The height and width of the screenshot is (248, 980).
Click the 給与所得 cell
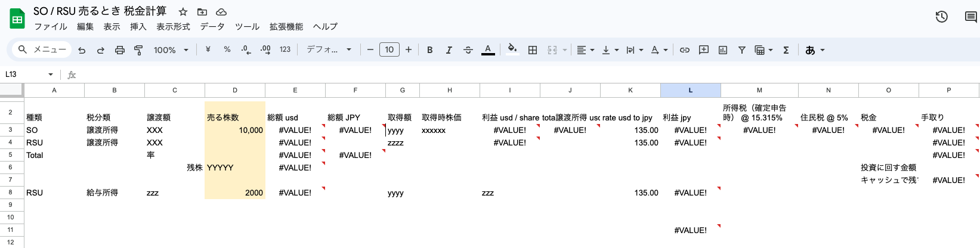(115, 193)
